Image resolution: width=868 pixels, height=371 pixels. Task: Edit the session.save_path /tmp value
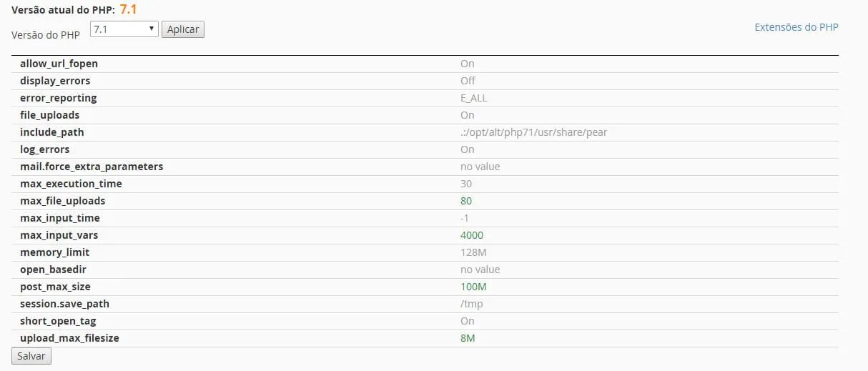[472, 304]
